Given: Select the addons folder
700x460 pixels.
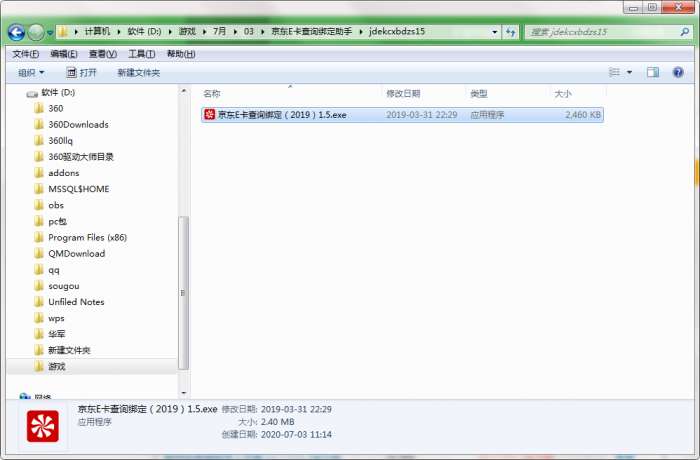Looking at the screenshot, I should tap(63, 173).
